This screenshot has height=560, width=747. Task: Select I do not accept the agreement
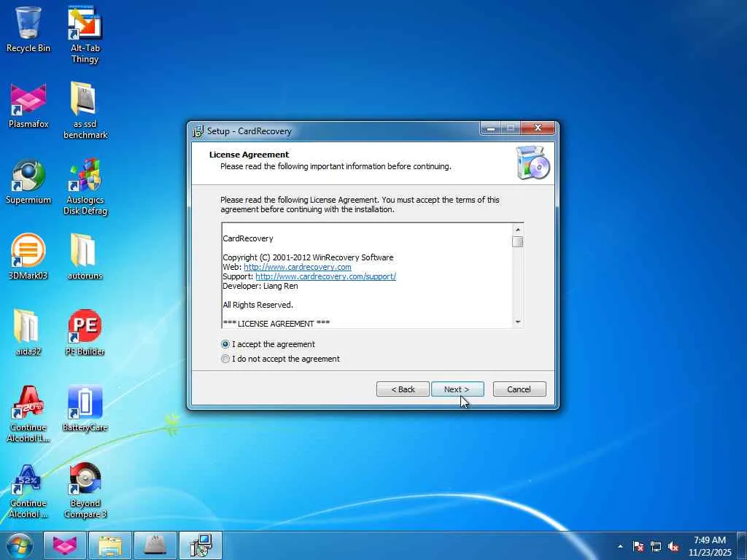pos(280,359)
